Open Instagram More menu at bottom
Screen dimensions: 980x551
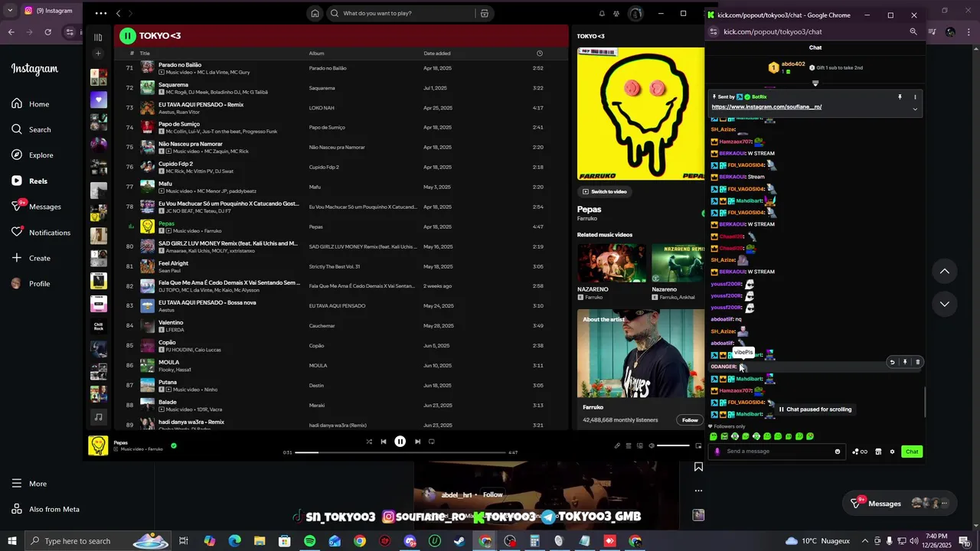coord(28,484)
